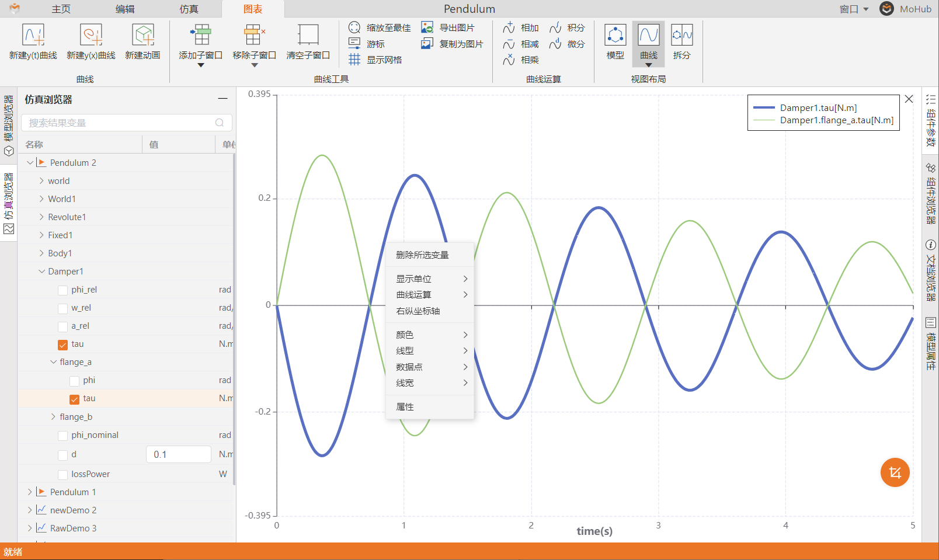The height and width of the screenshot is (560, 939).
Task: Open the 窗口 dropdown menu
Action: point(854,9)
